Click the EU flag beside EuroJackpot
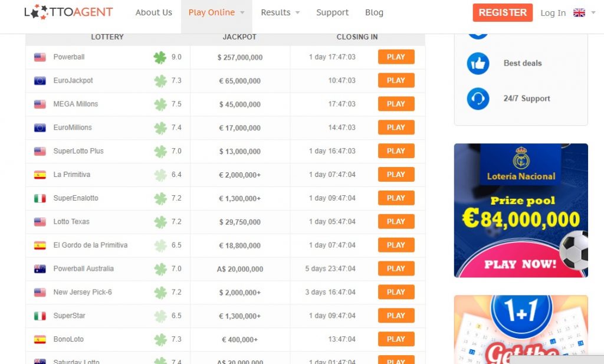 (40, 81)
